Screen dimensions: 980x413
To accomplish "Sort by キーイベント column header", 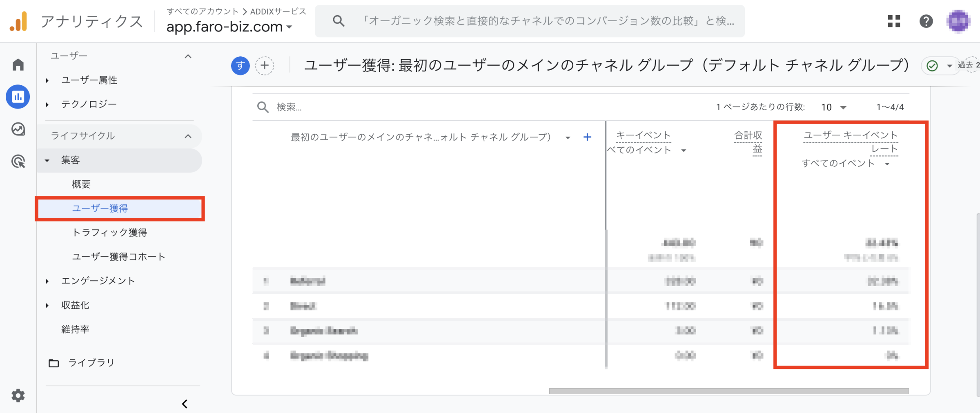I will pos(643,135).
